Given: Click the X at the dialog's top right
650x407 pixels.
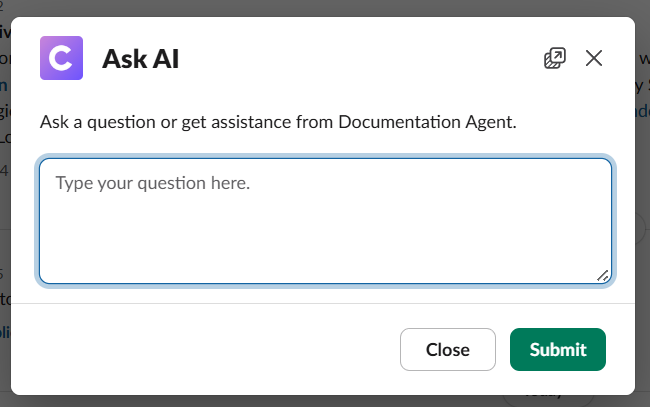Looking at the screenshot, I should point(594,58).
